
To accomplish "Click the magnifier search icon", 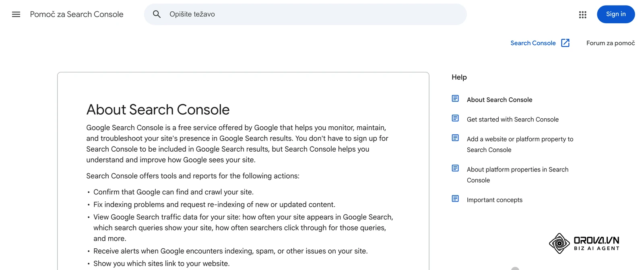I will click(x=157, y=14).
